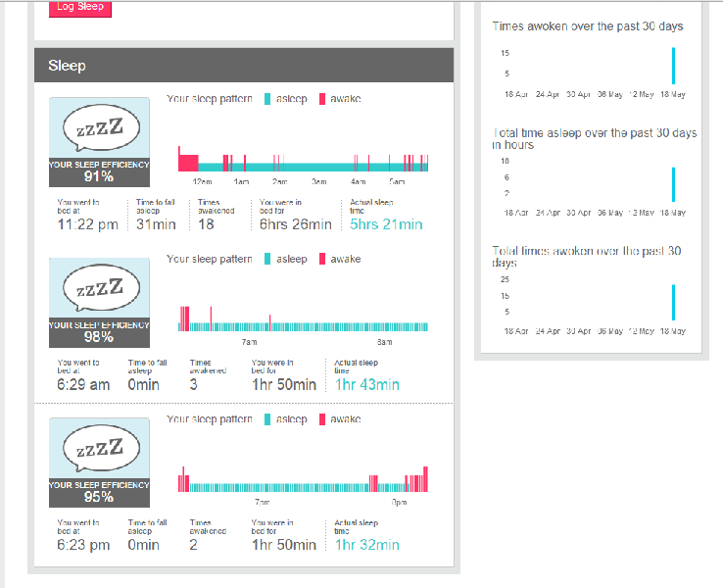This screenshot has width=723, height=588.
Task: Click the zzZ icon for 98% efficiency entry
Action: coord(99,288)
